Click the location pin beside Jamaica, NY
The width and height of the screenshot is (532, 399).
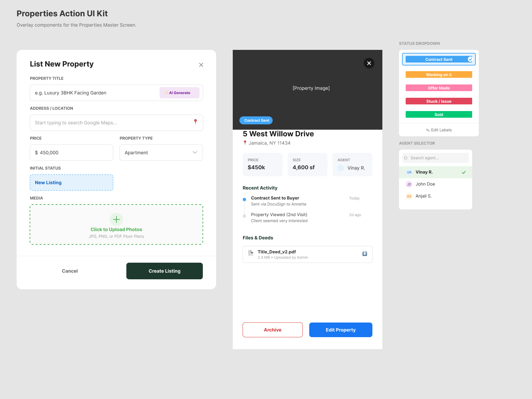pyautogui.click(x=245, y=143)
